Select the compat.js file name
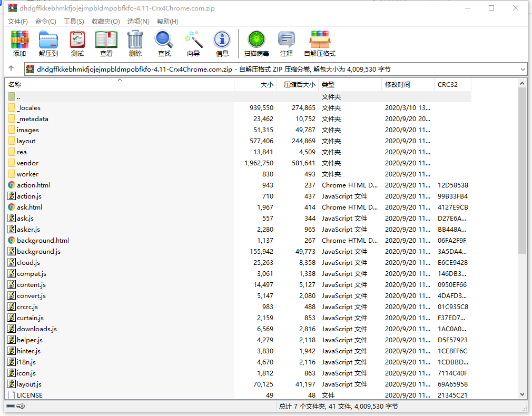The image size is (532, 416). (32, 273)
